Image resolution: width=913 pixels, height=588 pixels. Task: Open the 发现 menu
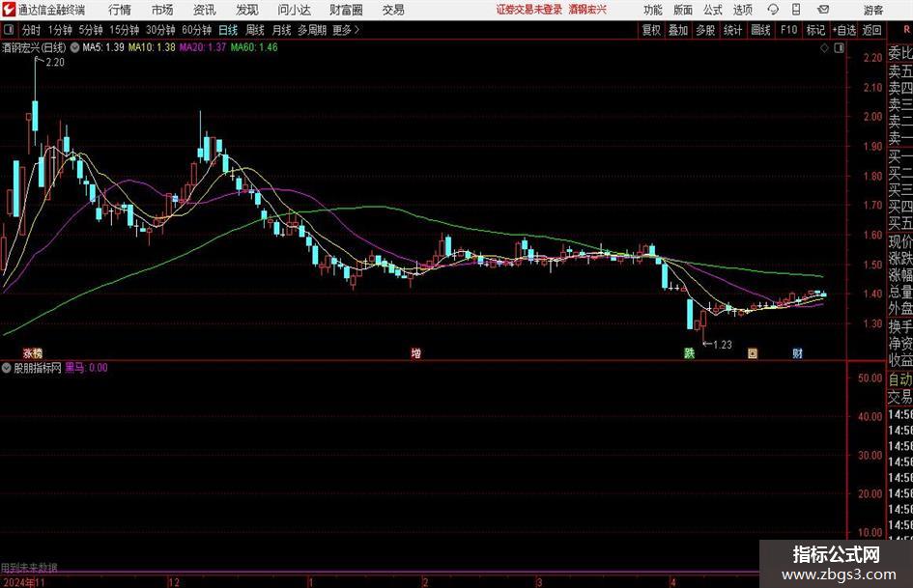(247, 10)
